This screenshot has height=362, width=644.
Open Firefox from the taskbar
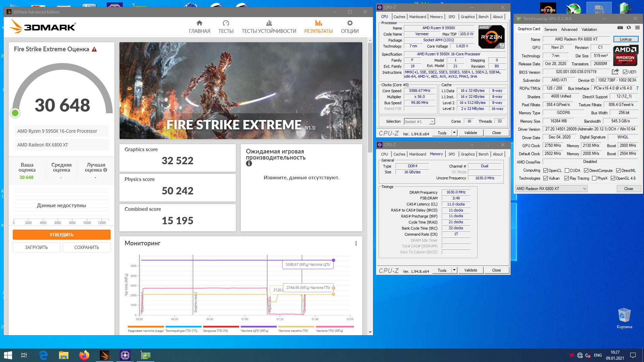[84, 355]
